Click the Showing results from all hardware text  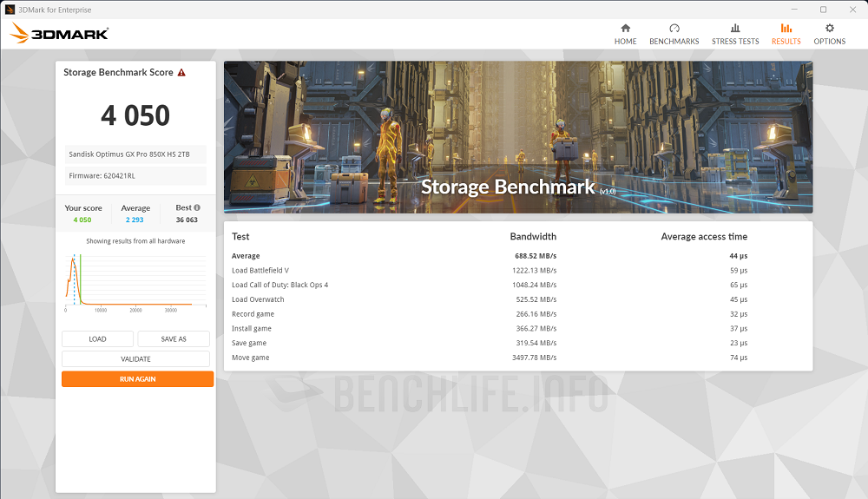pyautogui.click(x=135, y=241)
